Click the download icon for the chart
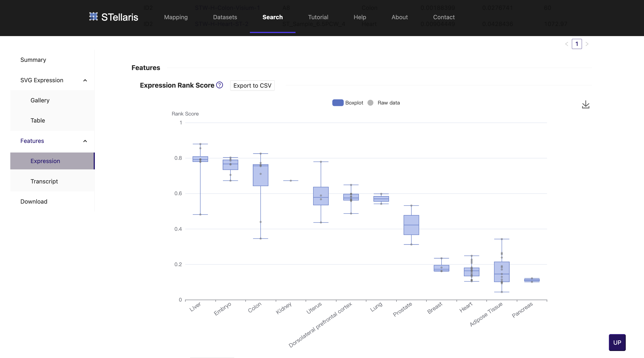 coord(585,104)
